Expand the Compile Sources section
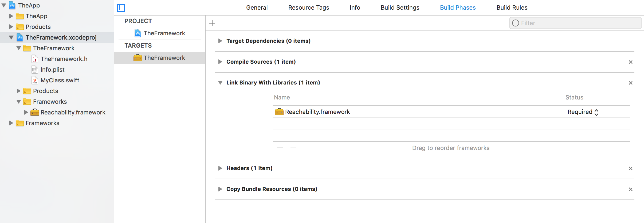Screen dimensions: 644x223 [220, 62]
